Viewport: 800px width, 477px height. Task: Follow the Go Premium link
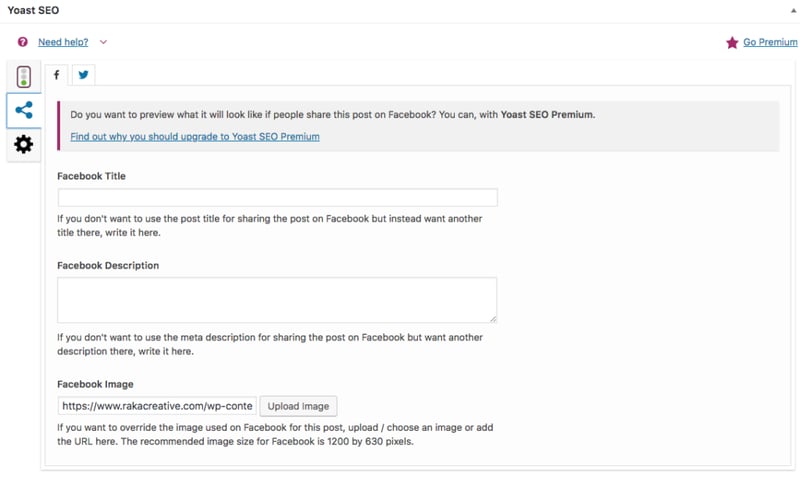(x=770, y=42)
